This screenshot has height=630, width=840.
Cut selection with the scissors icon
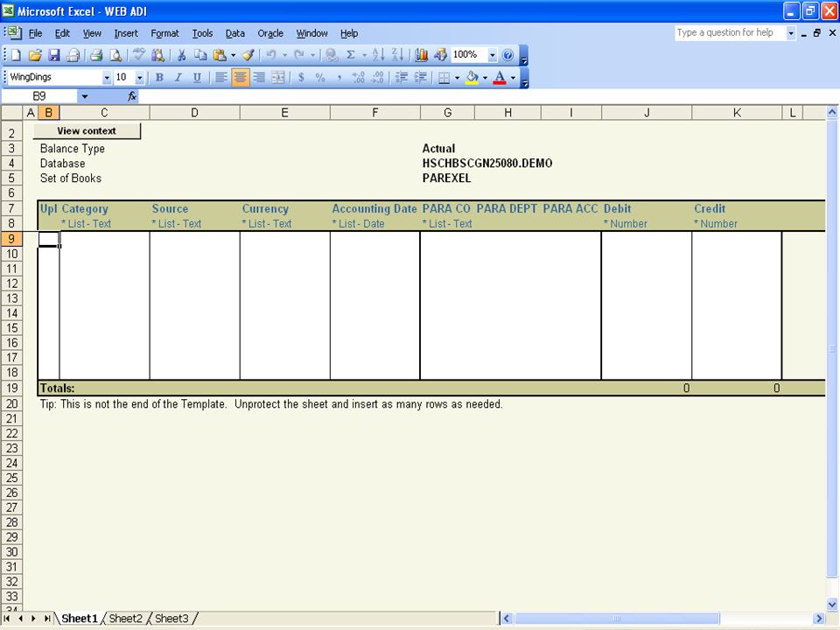coord(182,54)
